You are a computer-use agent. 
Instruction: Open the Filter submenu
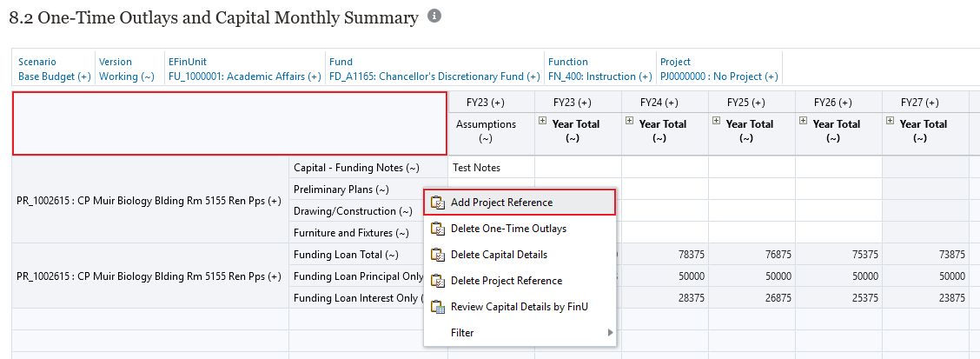520,333
